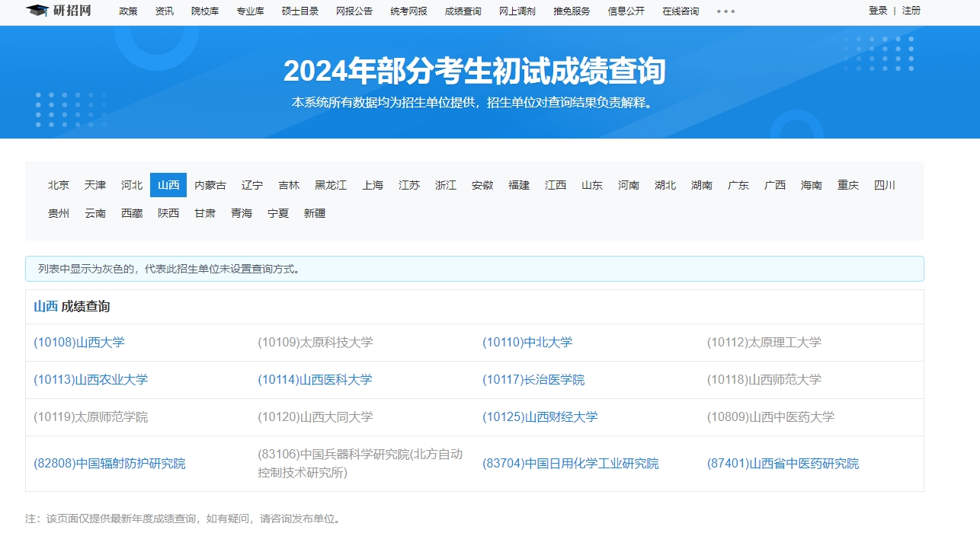Image resolution: width=980 pixels, height=552 pixels.
Task: Click the 研招网 graduation cap logo
Action: [58, 11]
